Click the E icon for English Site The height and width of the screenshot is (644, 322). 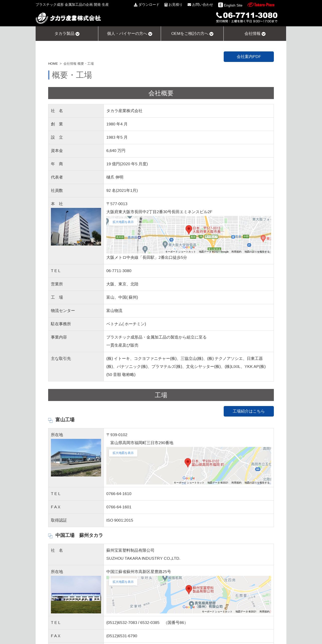220,5
